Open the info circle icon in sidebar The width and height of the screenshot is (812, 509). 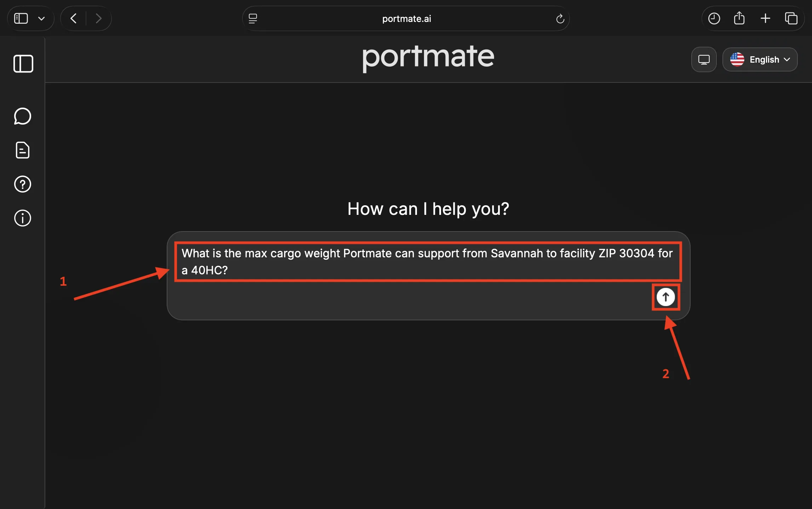tap(23, 218)
